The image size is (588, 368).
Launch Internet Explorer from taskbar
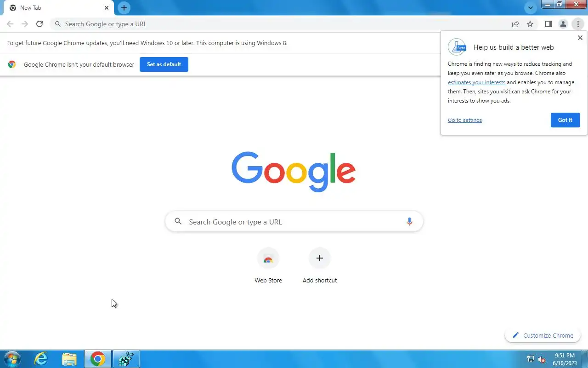41,359
